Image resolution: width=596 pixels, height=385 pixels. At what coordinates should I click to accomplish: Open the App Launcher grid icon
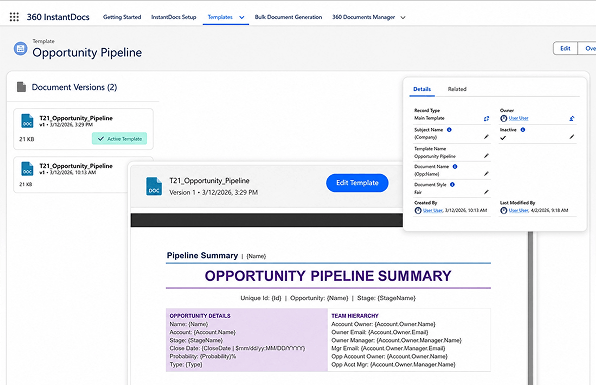click(14, 17)
